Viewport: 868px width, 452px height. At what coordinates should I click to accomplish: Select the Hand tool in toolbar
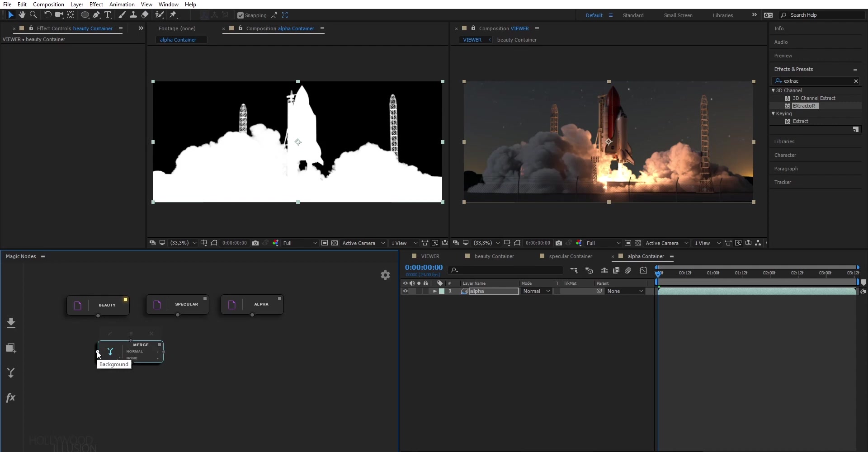pos(22,15)
